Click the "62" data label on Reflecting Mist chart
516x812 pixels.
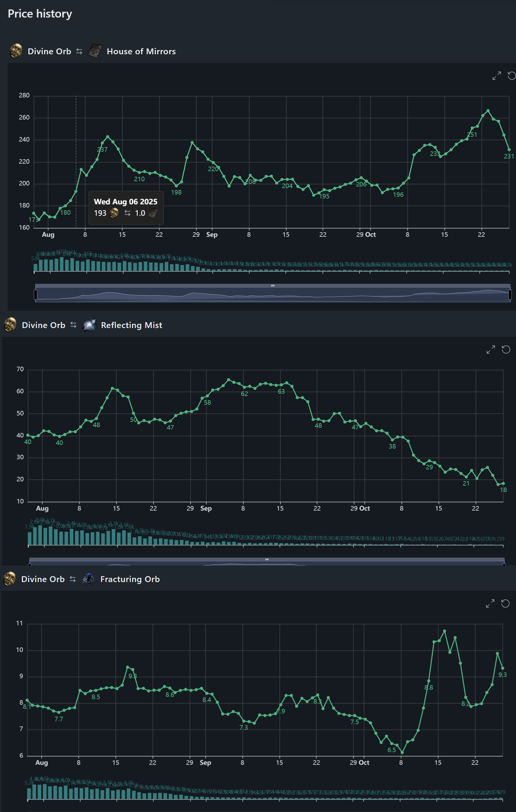[x=244, y=394]
